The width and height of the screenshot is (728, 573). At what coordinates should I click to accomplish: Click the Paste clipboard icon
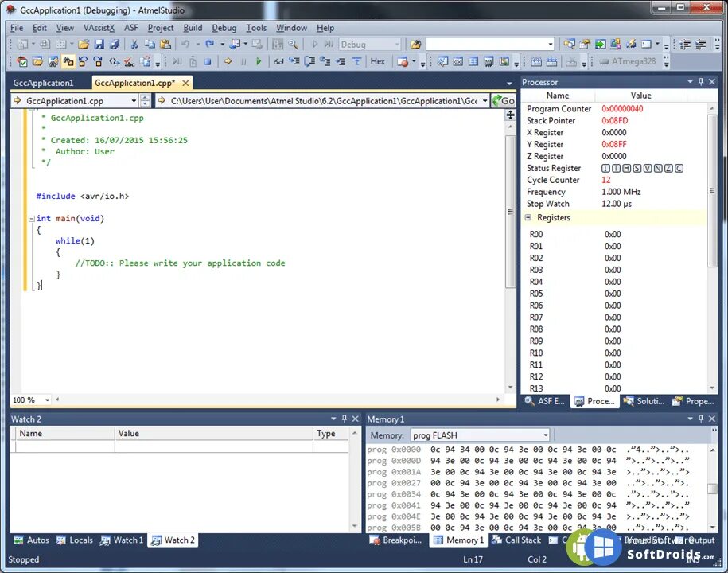coord(165,44)
